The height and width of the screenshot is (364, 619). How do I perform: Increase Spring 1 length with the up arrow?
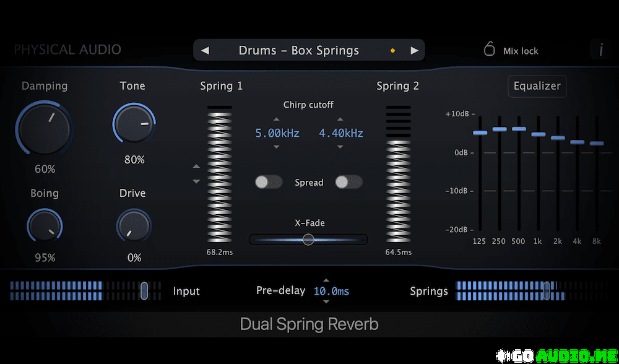point(196,167)
